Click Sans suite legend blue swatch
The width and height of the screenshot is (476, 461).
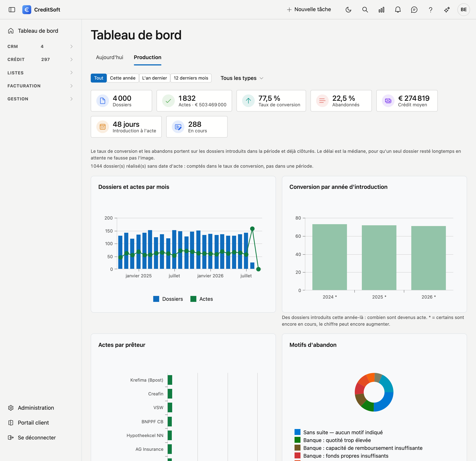click(x=297, y=432)
